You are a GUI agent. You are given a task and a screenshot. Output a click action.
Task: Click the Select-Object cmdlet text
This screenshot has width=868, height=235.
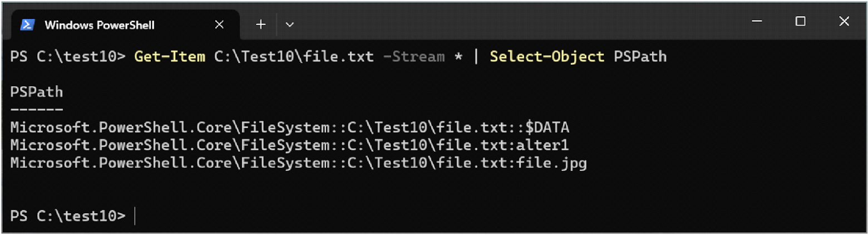(547, 57)
